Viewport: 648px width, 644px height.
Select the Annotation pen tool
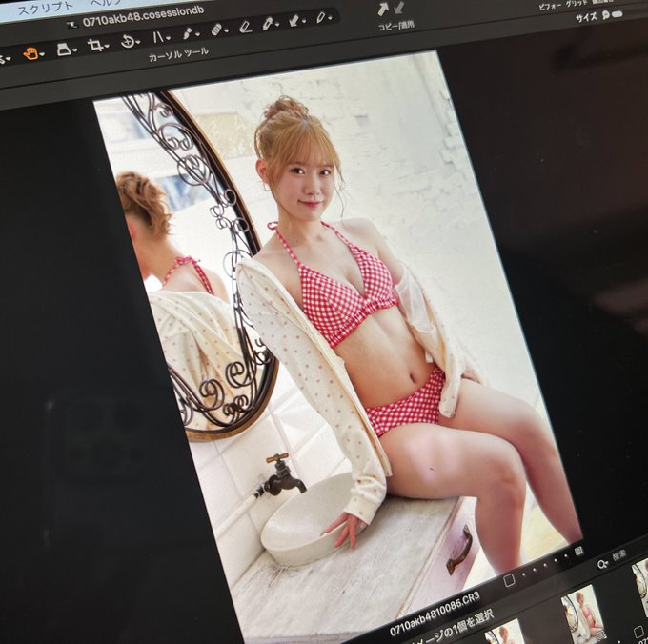[268, 24]
